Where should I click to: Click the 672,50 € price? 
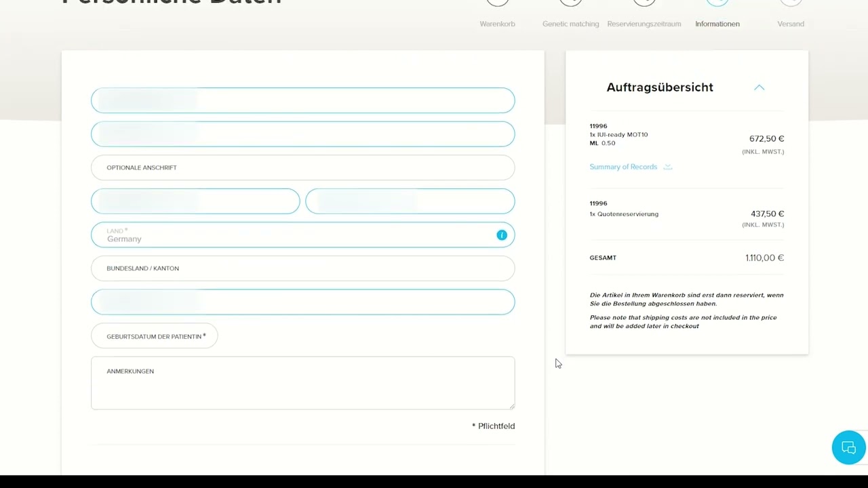pyautogui.click(x=766, y=139)
